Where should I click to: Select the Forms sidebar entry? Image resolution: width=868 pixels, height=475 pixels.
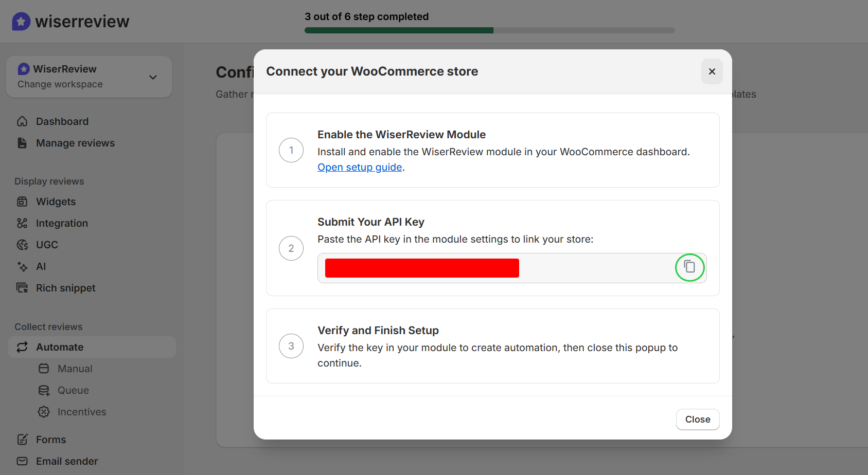pyautogui.click(x=50, y=439)
